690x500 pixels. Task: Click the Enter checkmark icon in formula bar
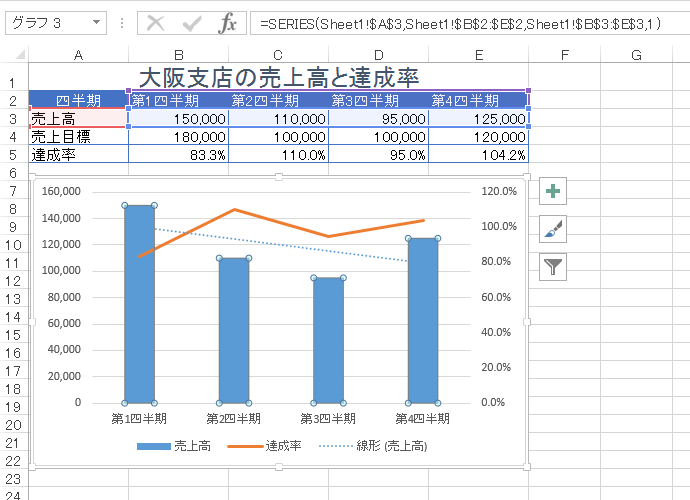192,23
